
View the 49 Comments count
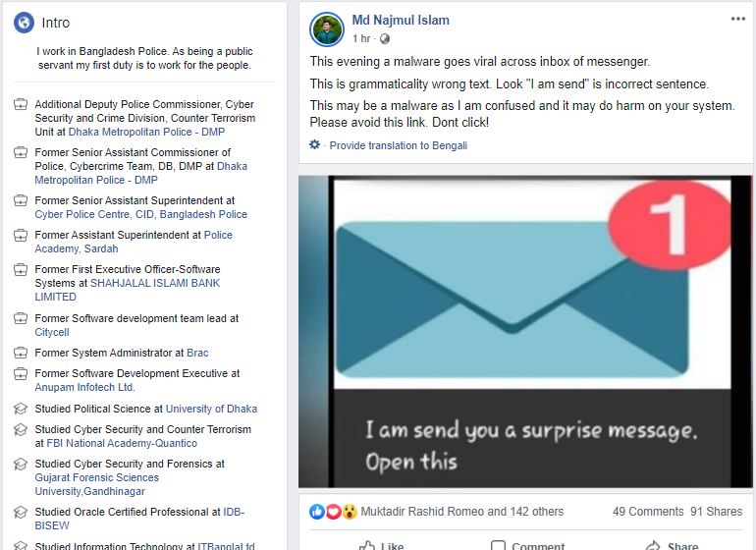coord(648,512)
